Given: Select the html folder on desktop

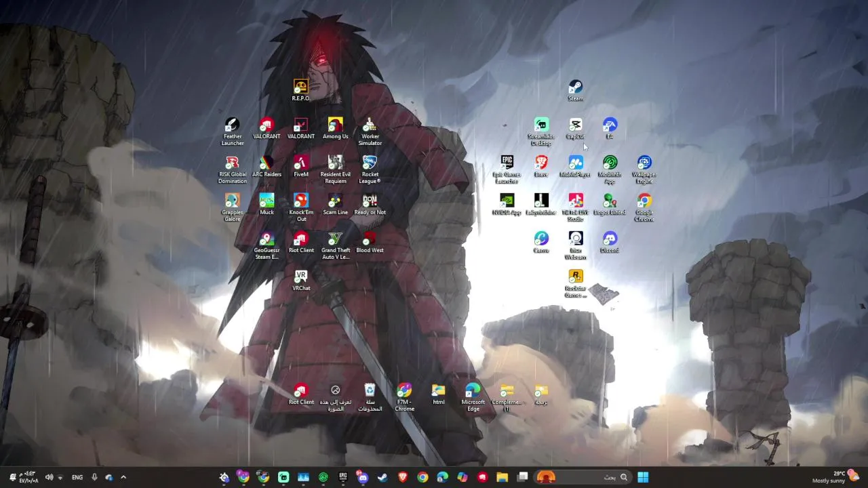Looking at the screenshot, I should click(x=438, y=394).
